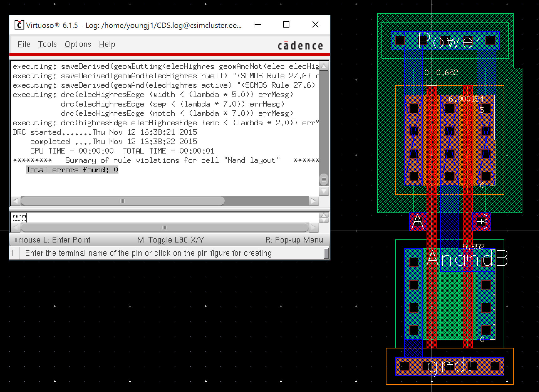Click the highlighted "Total errors found: 0" line
Screen dimensions: 539x392
(72, 170)
